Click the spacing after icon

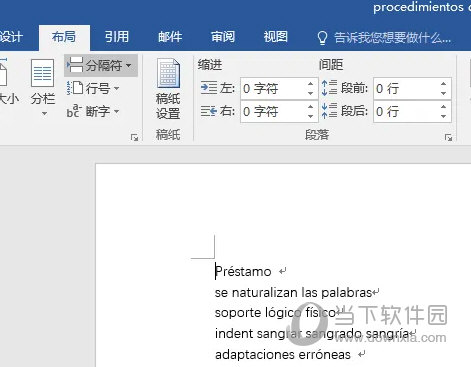point(329,111)
